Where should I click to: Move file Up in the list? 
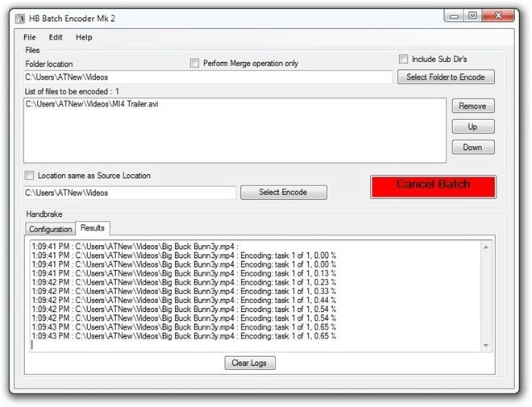click(473, 127)
